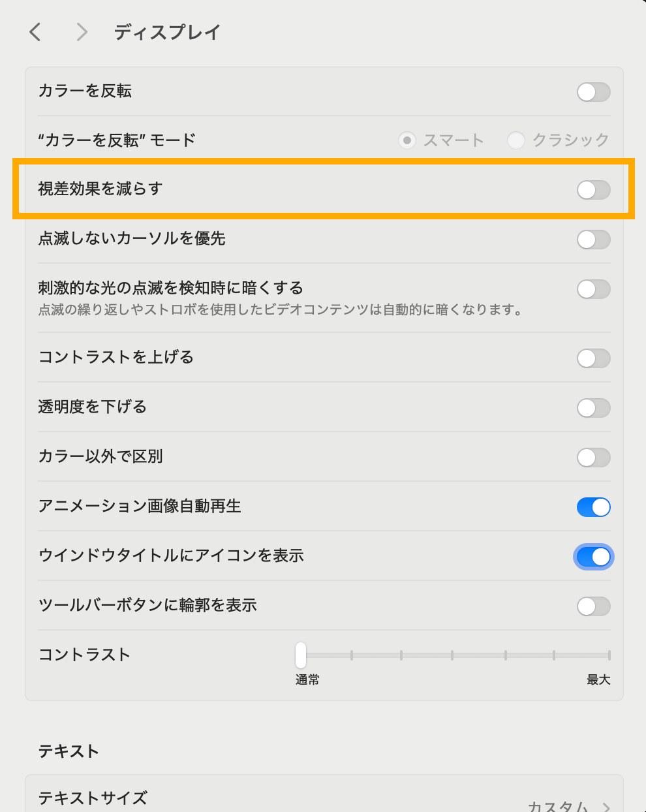The image size is (646, 812).
Task: Go back with the left chevron icon
Action: (35, 31)
